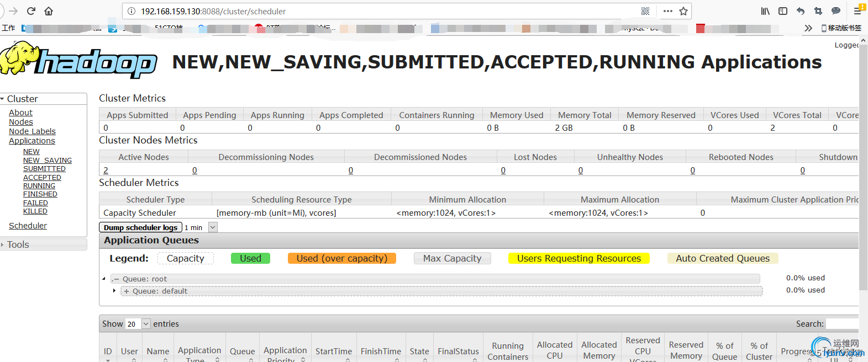Filter applications by FINISHED state

[40, 194]
